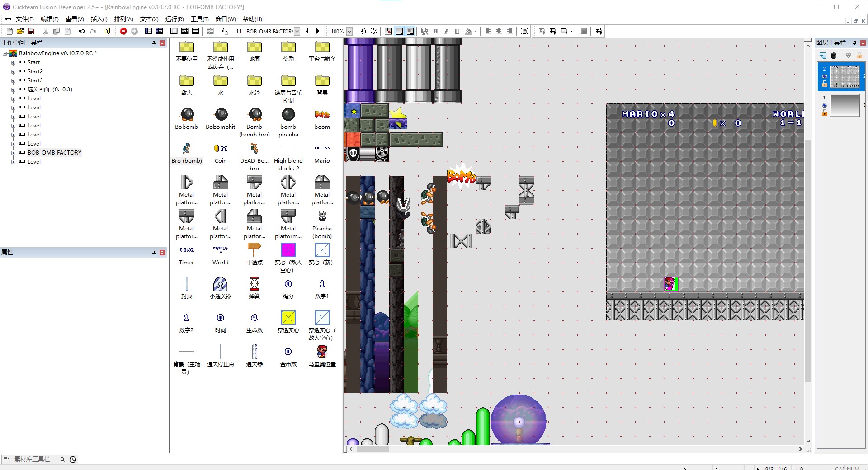Open the text color dropdown arrow
This screenshot has height=470, width=868.
click(x=476, y=31)
